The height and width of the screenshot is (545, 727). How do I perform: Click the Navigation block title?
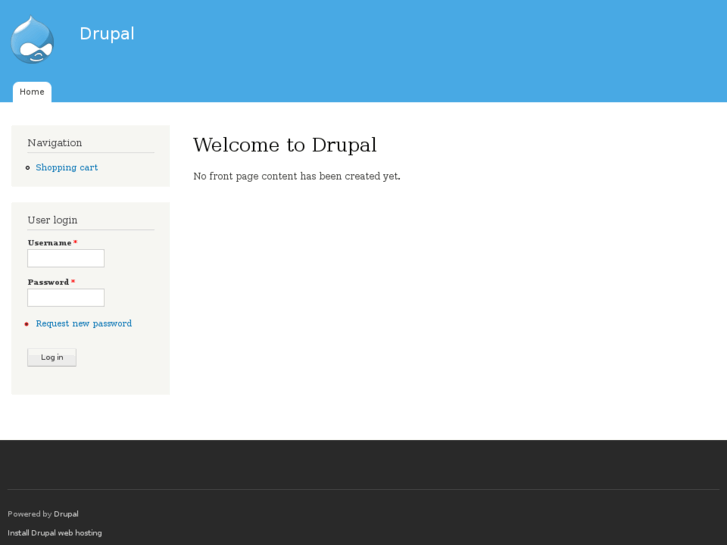click(x=55, y=143)
